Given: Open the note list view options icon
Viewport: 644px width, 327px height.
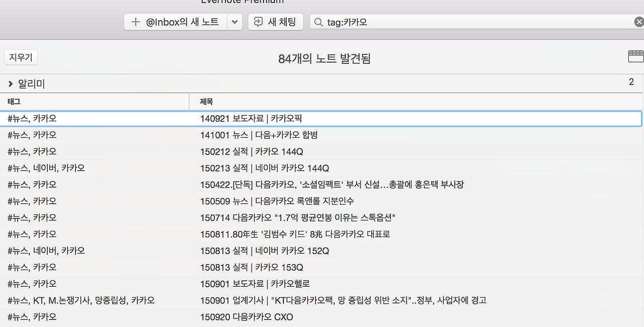Looking at the screenshot, I should [636, 56].
